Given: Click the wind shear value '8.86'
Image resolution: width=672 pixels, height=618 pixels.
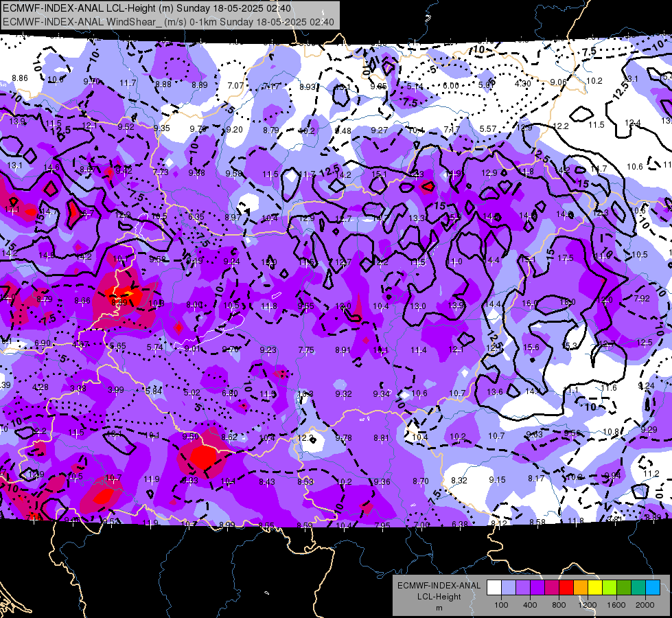Looking at the screenshot, I should pyautogui.click(x=20, y=78).
